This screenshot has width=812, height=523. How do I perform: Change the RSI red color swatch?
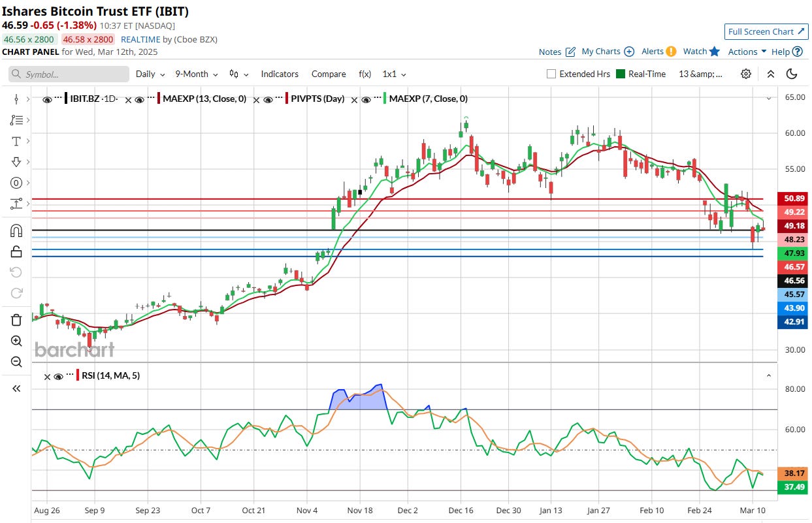[77, 375]
